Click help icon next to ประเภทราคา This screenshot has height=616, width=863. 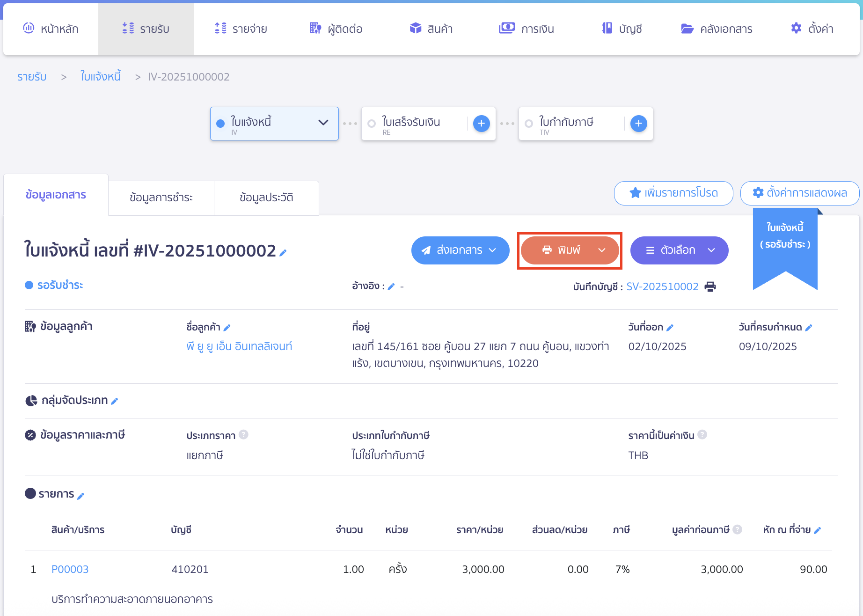pyautogui.click(x=243, y=435)
